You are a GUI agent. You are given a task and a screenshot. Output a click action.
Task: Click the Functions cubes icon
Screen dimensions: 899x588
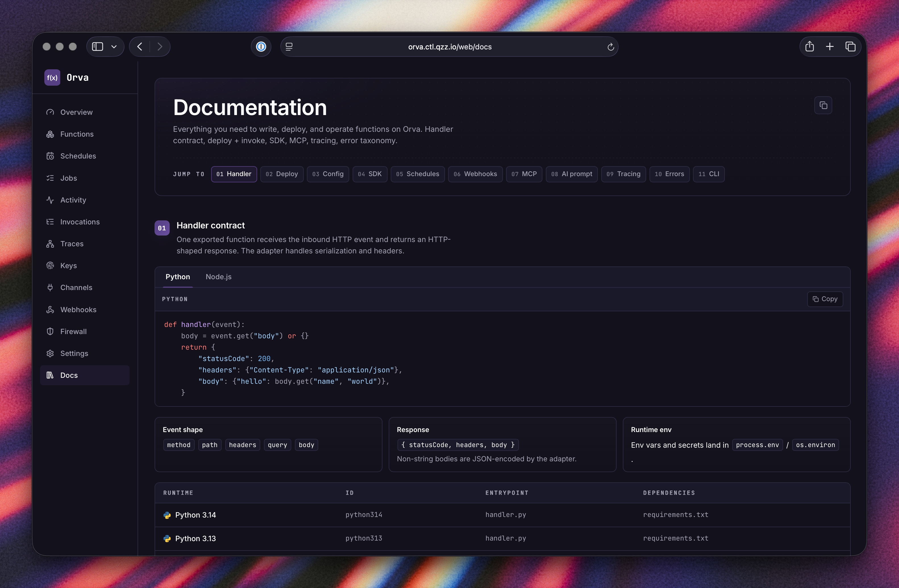[50, 134]
